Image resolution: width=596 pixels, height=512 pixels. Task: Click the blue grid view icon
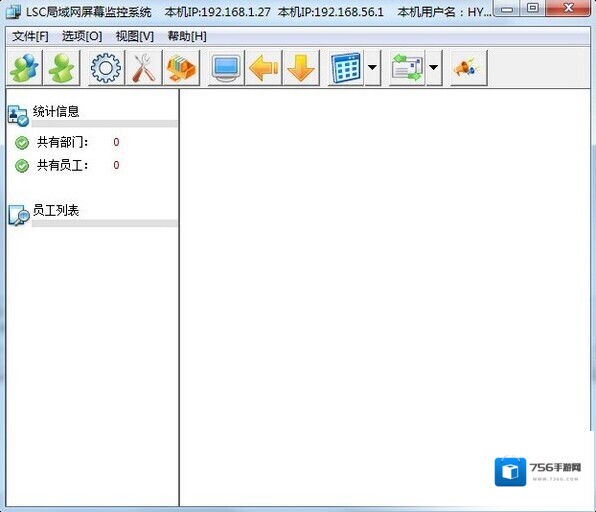pos(346,68)
